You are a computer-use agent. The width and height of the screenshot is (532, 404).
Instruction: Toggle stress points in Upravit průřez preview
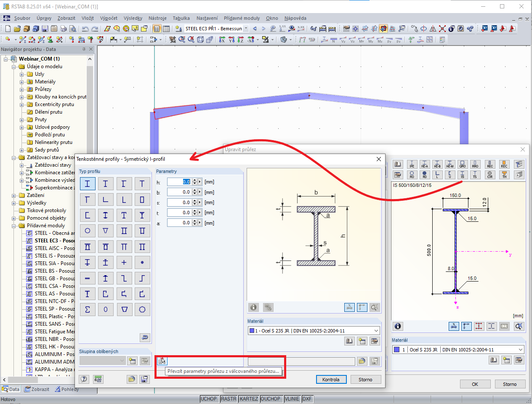tap(479, 326)
